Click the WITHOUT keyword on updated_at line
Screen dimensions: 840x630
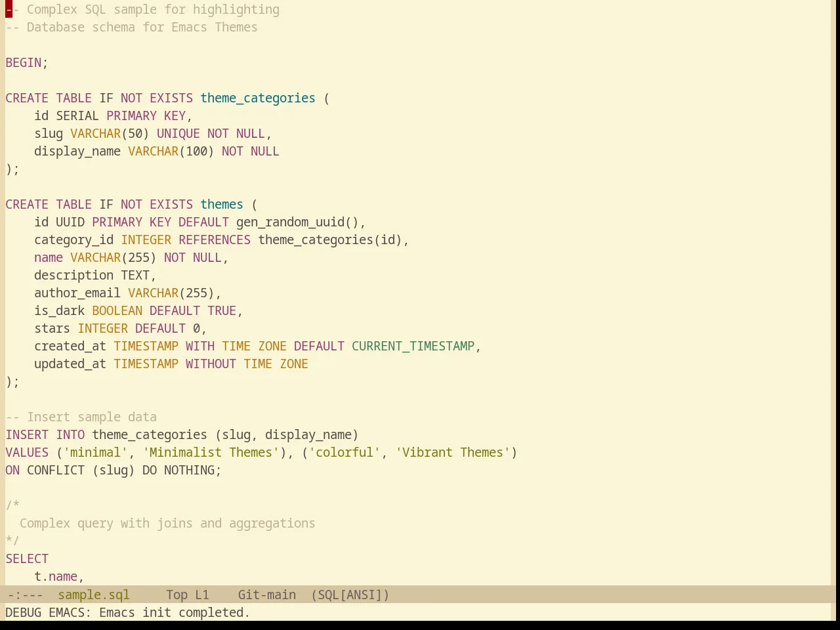(211, 364)
